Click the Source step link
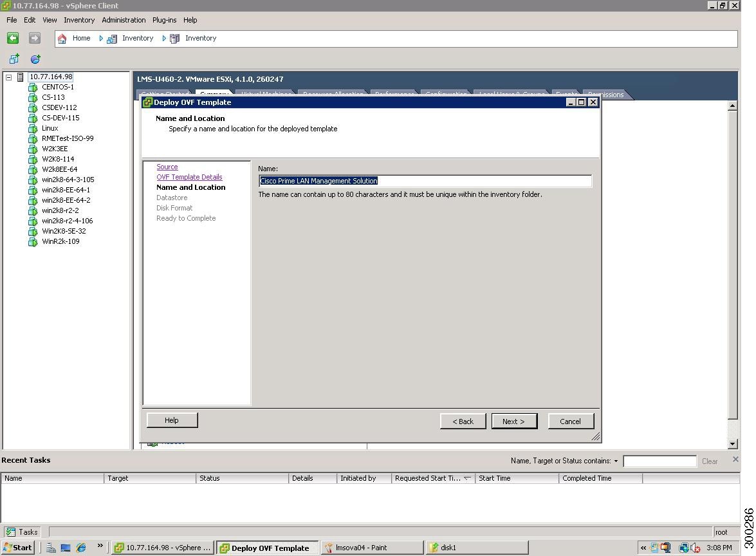 (x=167, y=167)
